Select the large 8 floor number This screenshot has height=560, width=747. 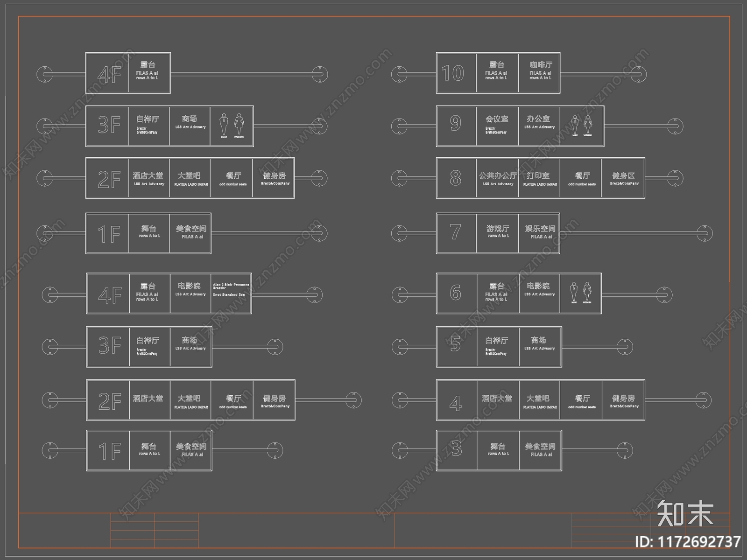pyautogui.click(x=456, y=178)
